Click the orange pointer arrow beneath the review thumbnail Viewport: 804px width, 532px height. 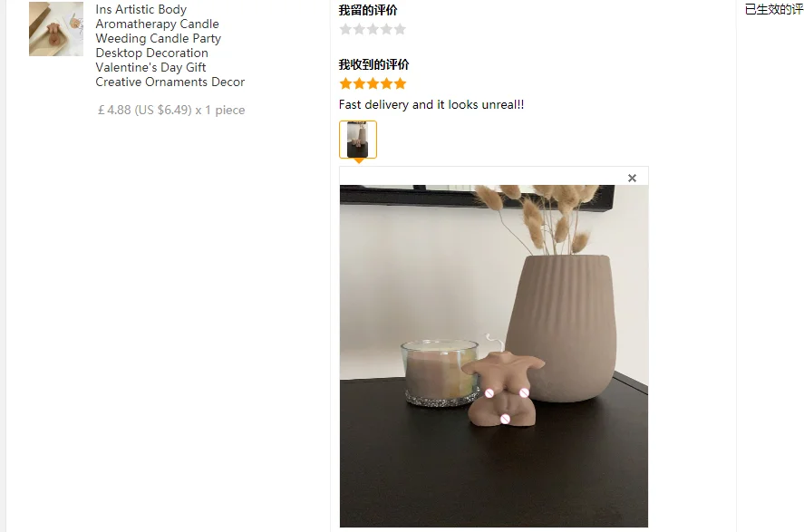[359, 161]
